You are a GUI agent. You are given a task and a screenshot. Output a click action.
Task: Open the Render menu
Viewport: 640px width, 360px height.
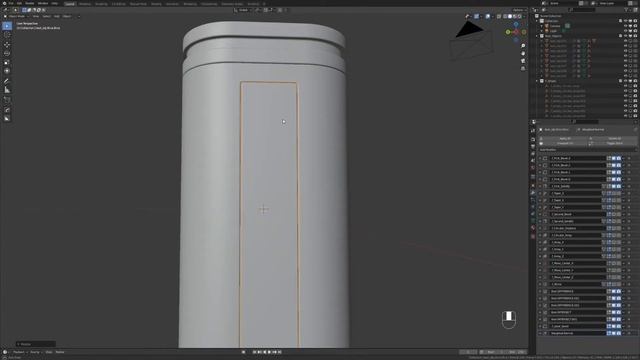tap(30, 3)
